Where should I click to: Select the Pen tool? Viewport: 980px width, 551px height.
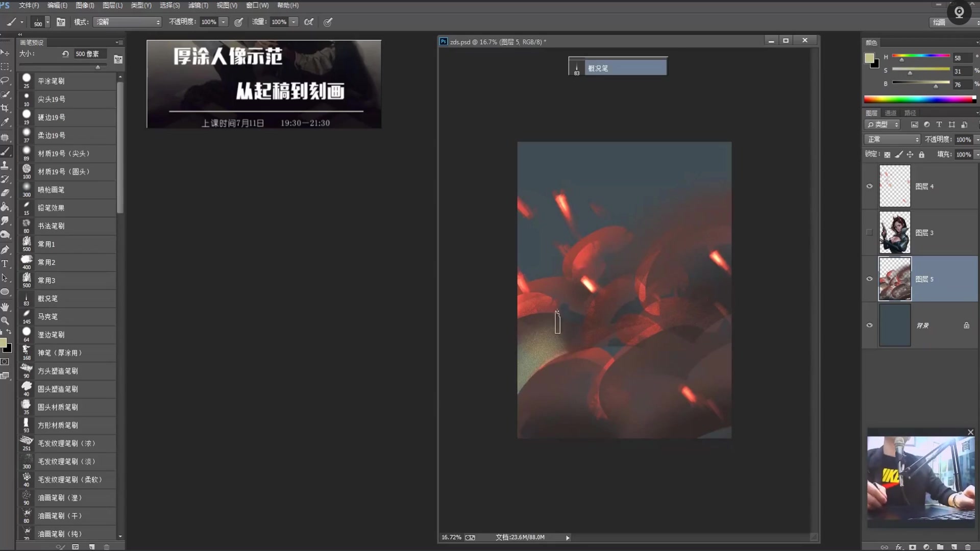click(x=5, y=249)
